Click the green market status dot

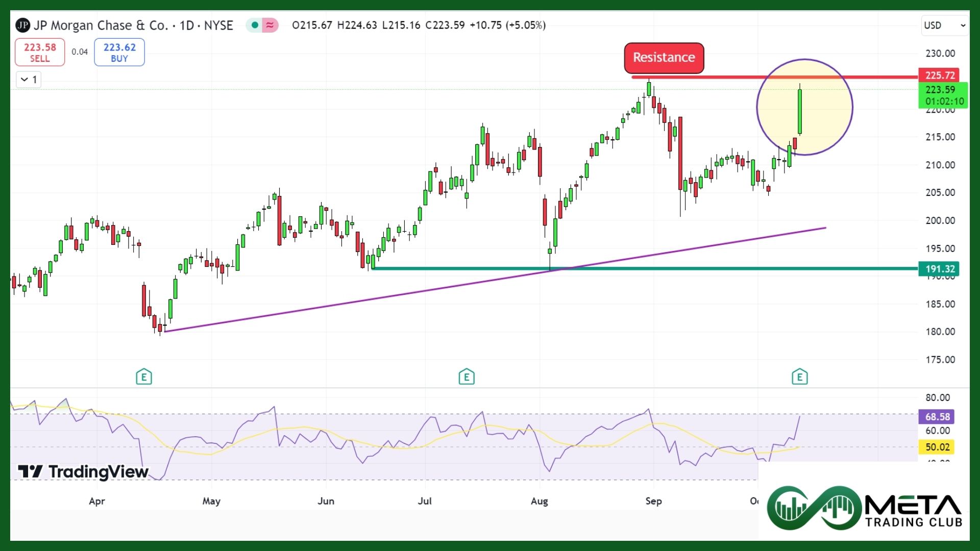pyautogui.click(x=255, y=25)
